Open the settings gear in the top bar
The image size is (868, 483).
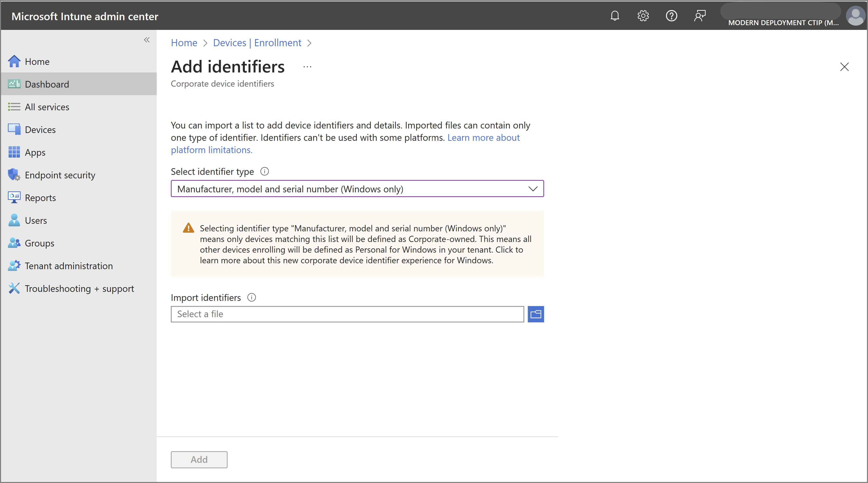[x=643, y=15]
